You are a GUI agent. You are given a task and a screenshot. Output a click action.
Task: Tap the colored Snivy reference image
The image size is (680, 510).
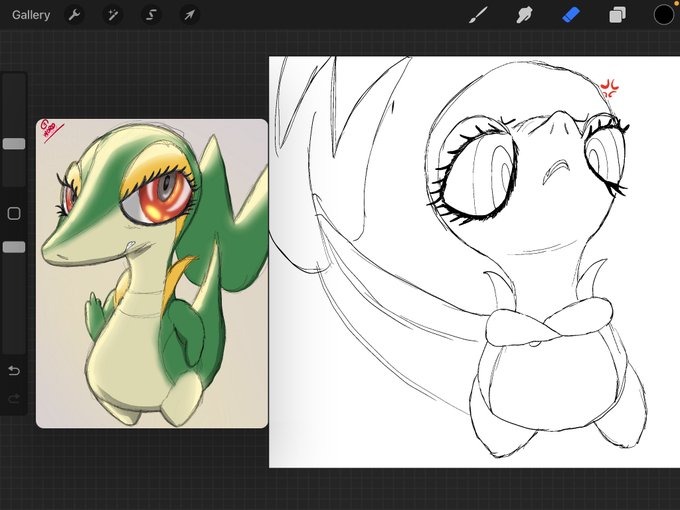(152, 274)
